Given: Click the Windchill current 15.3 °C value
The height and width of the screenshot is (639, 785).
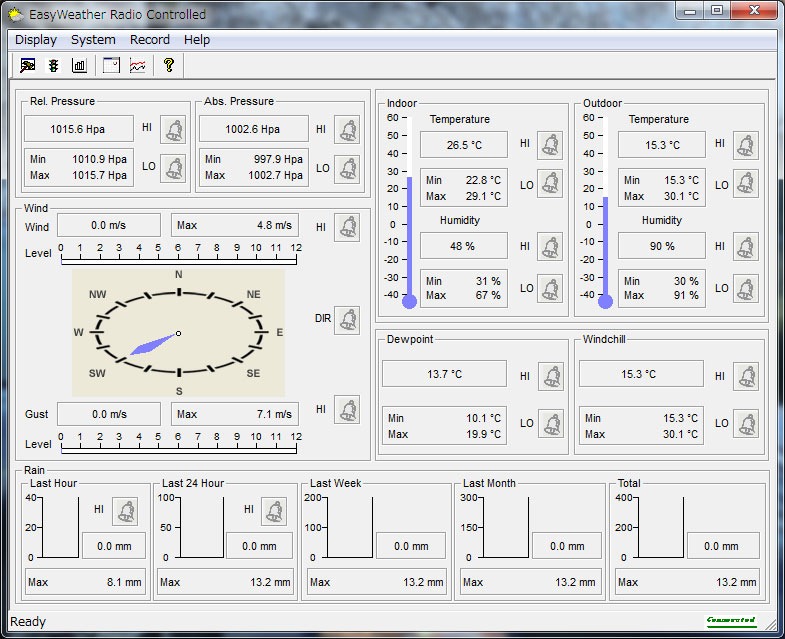Looking at the screenshot, I should [x=641, y=374].
